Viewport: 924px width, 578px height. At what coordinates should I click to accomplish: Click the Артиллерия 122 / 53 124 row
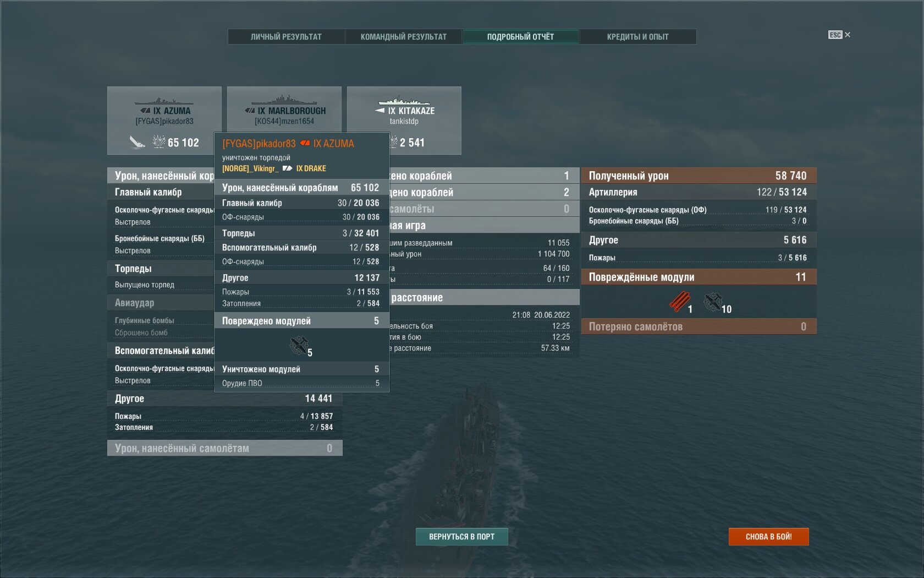click(698, 192)
